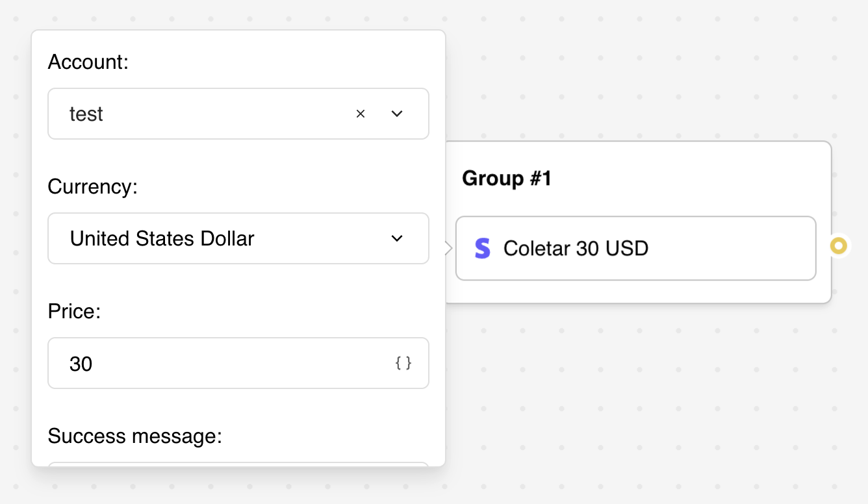Click the yellow output port of Group #1
The height and width of the screenshot is (504, 868).
tap(839, 246)
